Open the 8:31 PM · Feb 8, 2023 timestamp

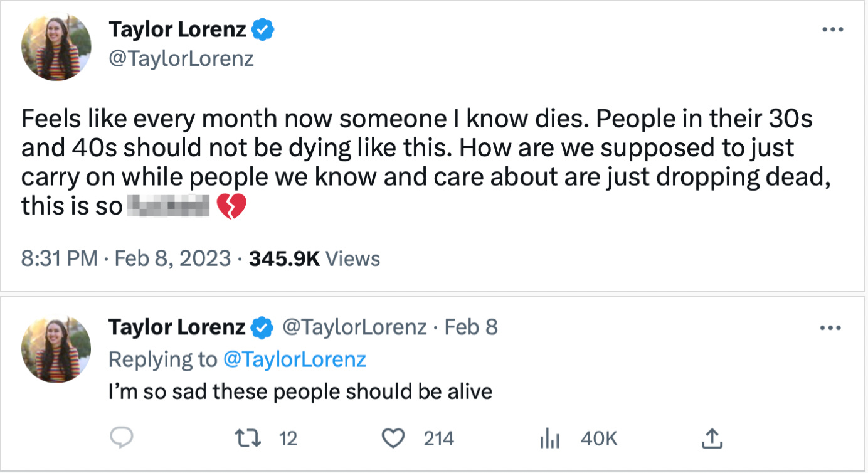point(126,258)
